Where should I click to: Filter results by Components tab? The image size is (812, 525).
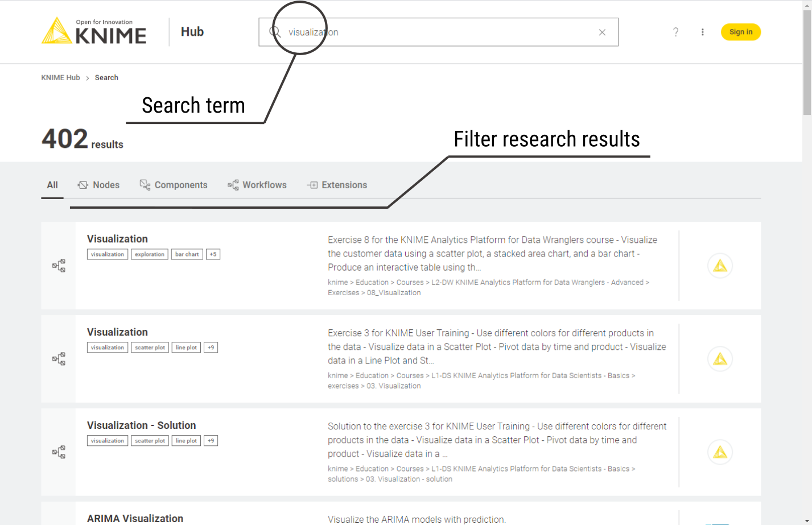pos(174,185)
